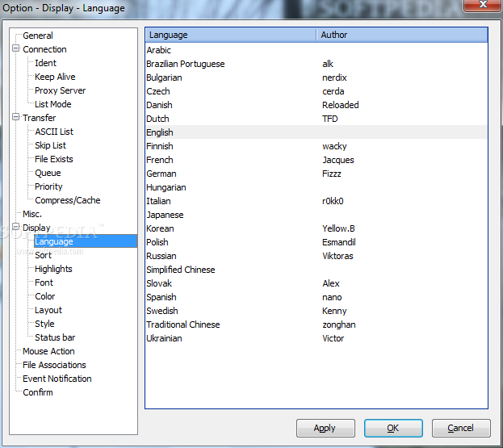Choose Czech language entry
The width and height of the screenshot is (503, 448).
[316, 91]
